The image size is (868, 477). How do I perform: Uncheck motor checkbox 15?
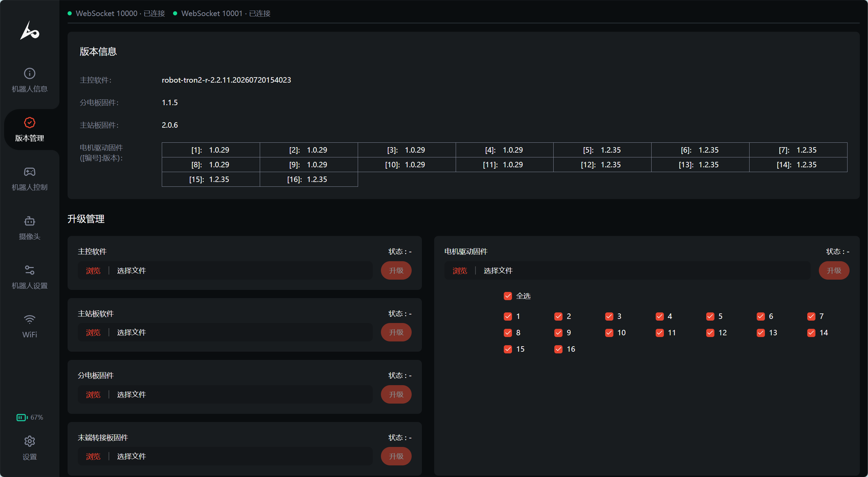click(508, 349)
